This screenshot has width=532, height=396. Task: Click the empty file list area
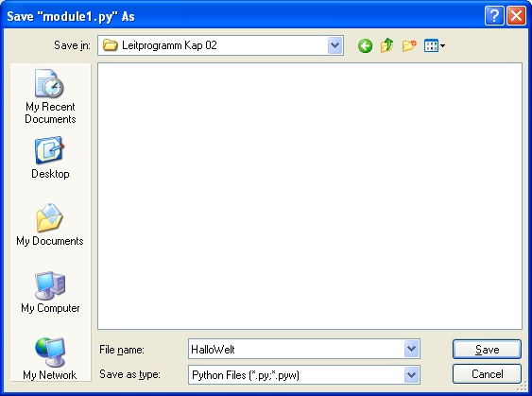pyautogui.click(x=310, y=197)
